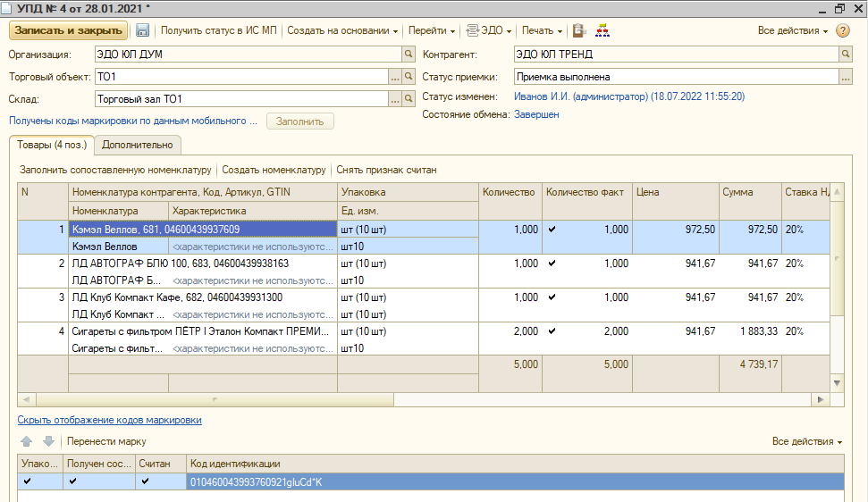
Task: Open Иванов И.И. status change link
Action: (629, 96)
